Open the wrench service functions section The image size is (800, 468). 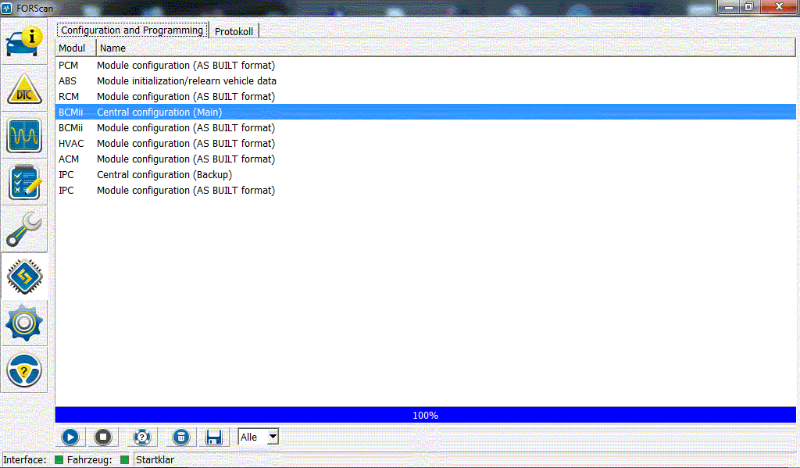pyautogui.click(x=25, y=229)
